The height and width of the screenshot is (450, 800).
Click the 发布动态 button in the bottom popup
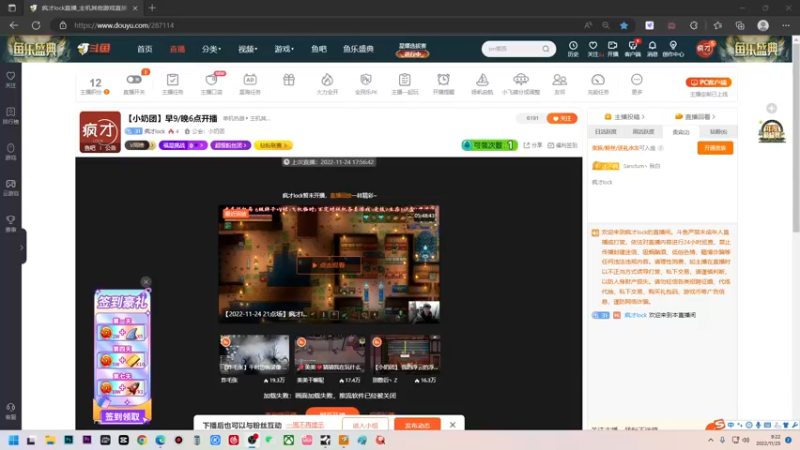[417, 425]
